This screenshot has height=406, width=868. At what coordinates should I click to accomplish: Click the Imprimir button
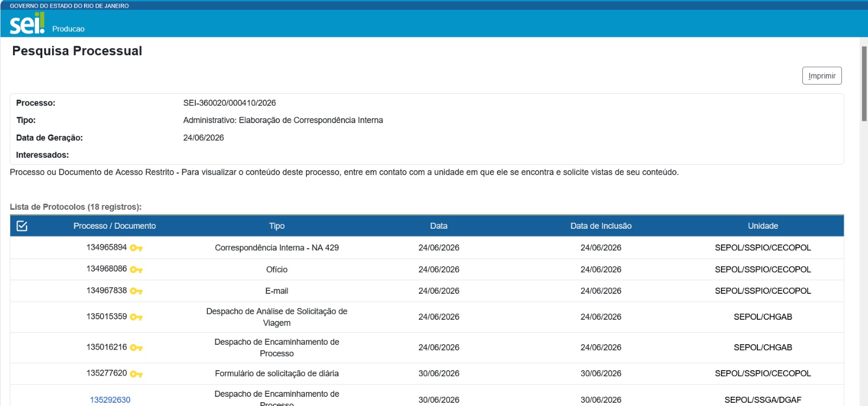click(x=822, y=76)
